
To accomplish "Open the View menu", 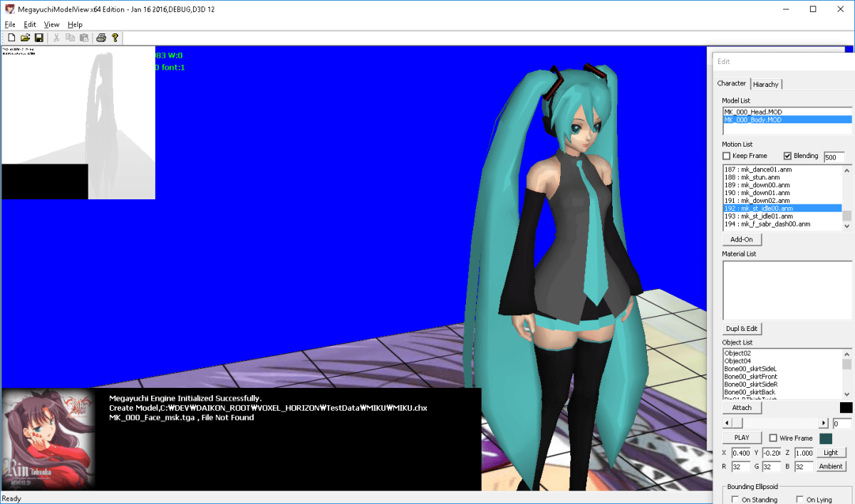I will tap(51, 23).
